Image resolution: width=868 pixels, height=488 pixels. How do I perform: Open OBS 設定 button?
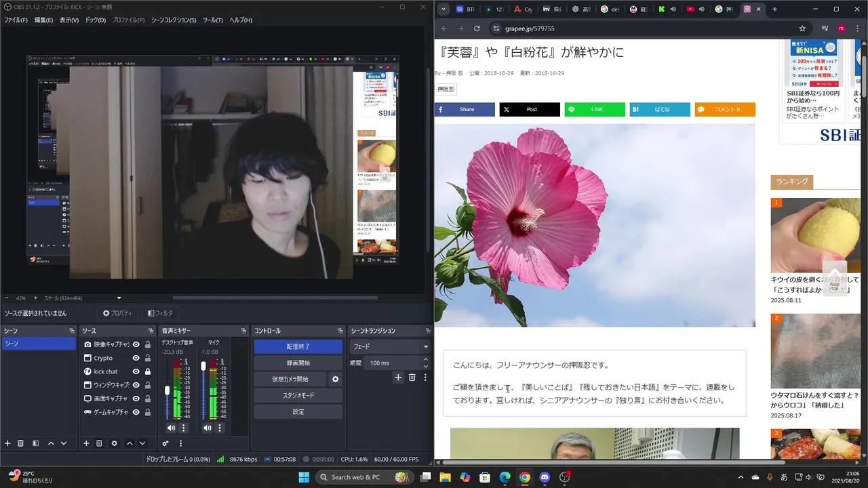(298, 412)
